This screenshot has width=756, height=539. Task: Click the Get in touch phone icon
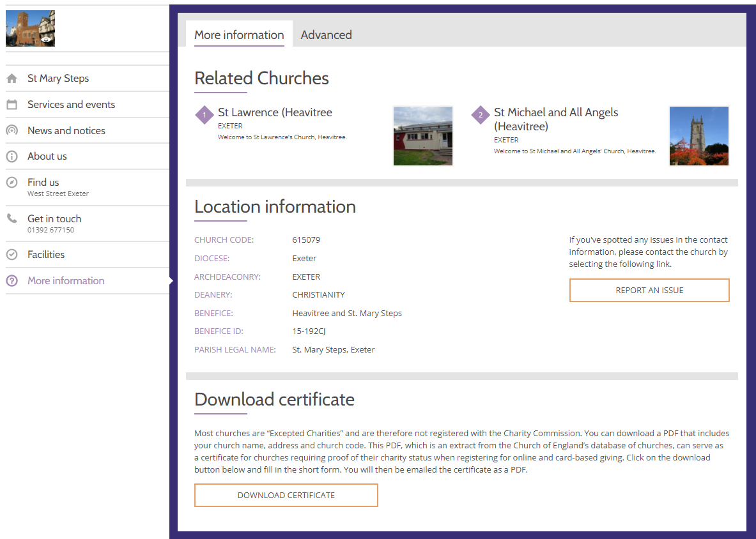(12, 218)
